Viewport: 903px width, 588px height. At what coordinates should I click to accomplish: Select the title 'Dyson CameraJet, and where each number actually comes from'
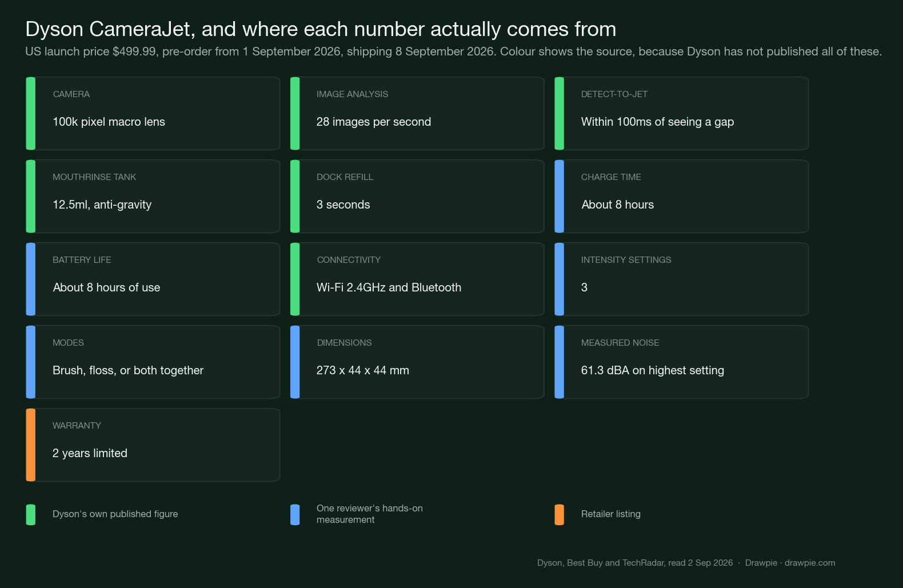coord(321,29)
